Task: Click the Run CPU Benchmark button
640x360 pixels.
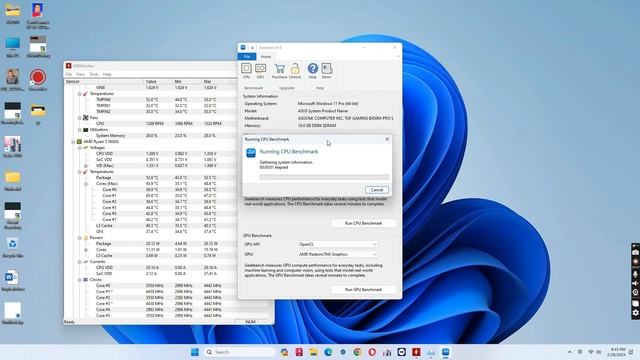Action: [x=363, y=223]
